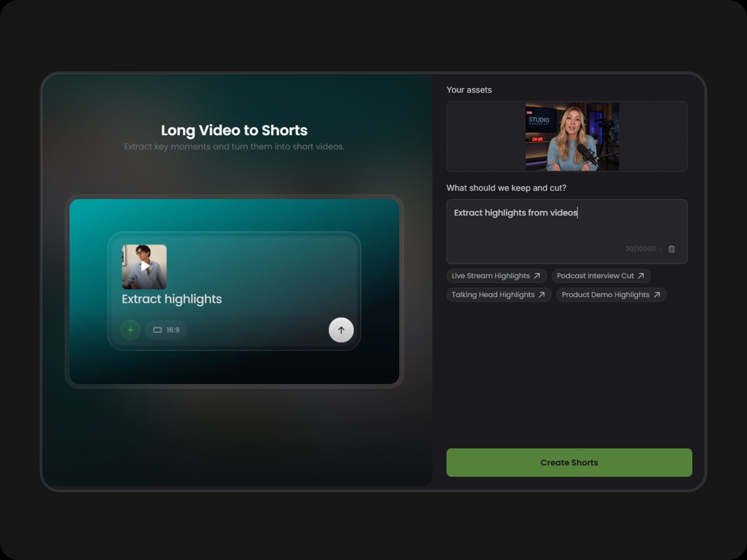This screenshot has width=747, height=560.
Task: Click the green plus icon in preview card
Action: (131, 330)
